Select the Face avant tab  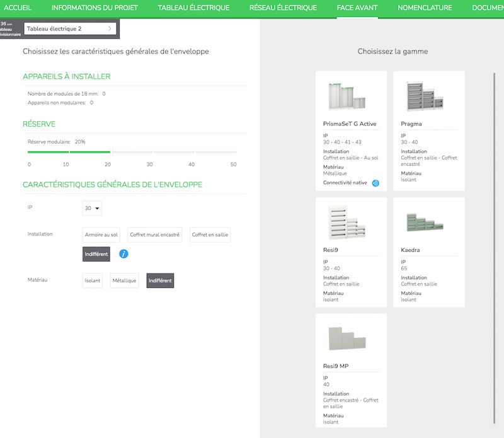(x=357, y=8)
